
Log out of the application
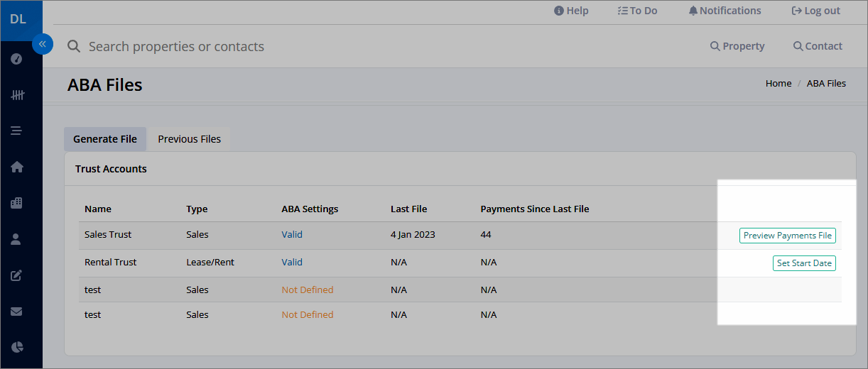(x=815, y=11)
